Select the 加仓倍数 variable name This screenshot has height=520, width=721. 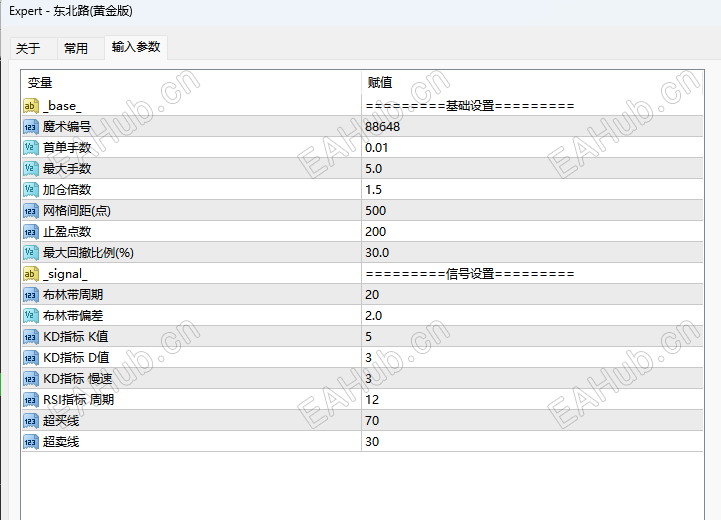click(67, 190)
